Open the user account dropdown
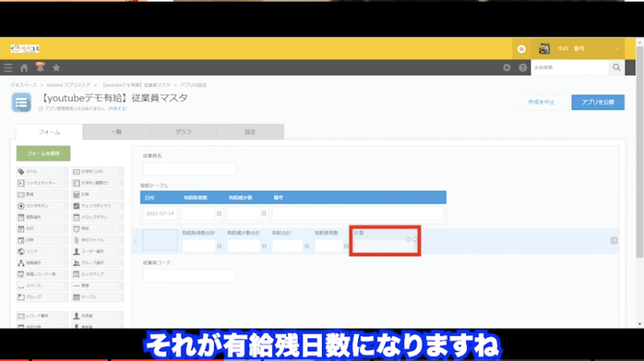Image resolution: width=644 pixels, height=361 pixels. (578, 48)
